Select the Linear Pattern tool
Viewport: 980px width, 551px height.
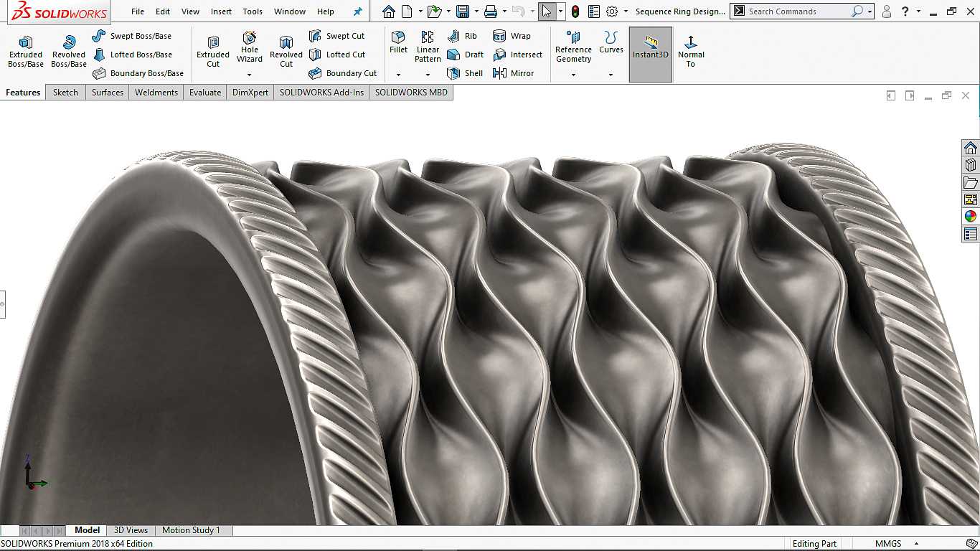[x=428, y=47]
